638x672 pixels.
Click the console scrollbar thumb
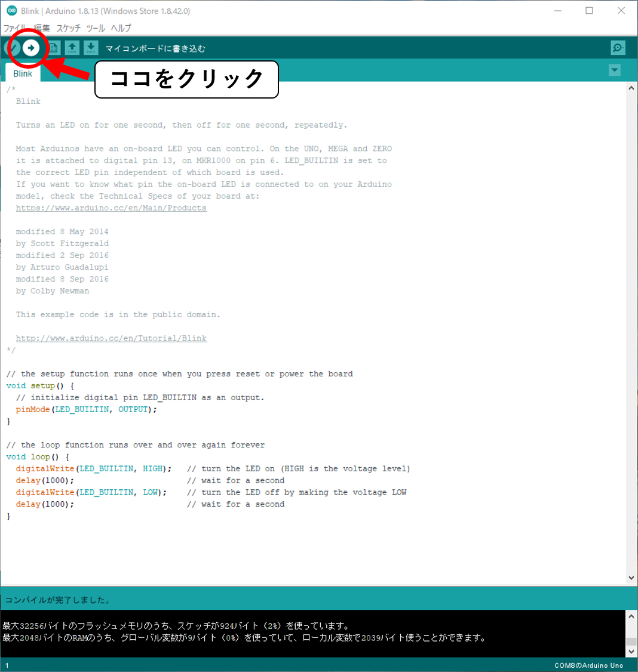tap(631, 642)
